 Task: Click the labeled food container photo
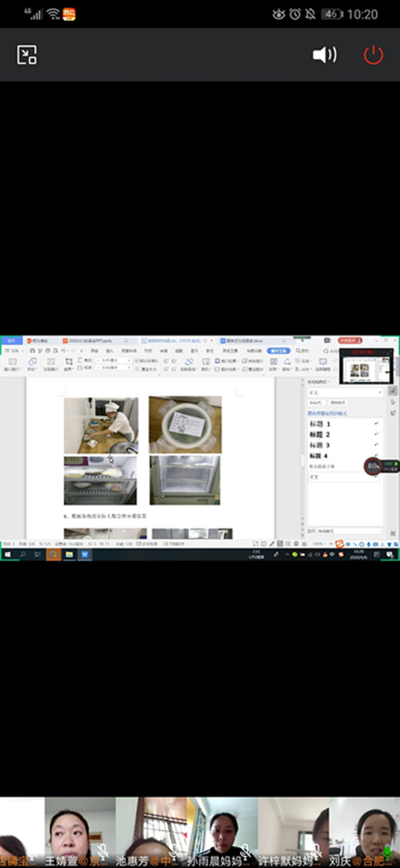(x=186, y=424)
